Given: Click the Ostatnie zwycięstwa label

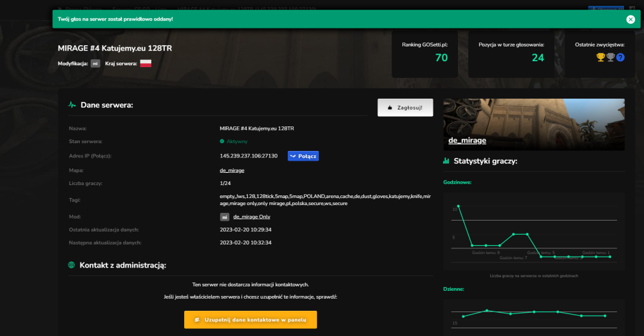Looking at the screenshot, I should click(x=600, y=44).
